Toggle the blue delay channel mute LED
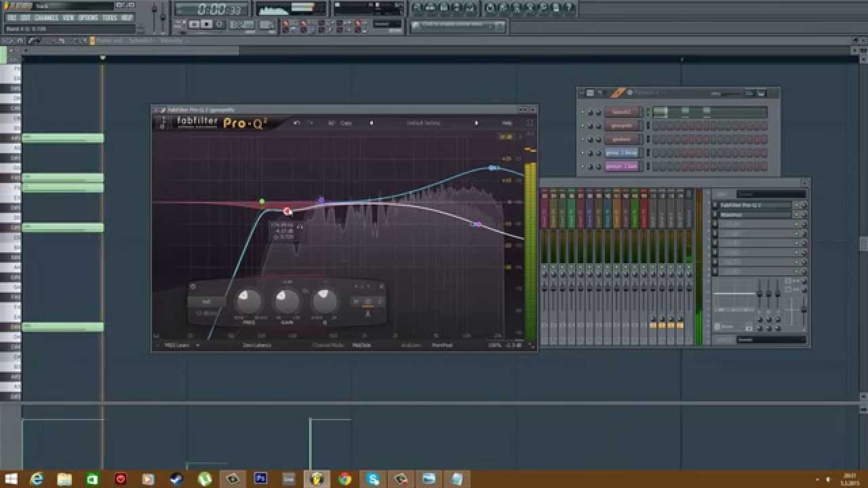The height and width of the screenshot is (488, 868). [583, 153]
